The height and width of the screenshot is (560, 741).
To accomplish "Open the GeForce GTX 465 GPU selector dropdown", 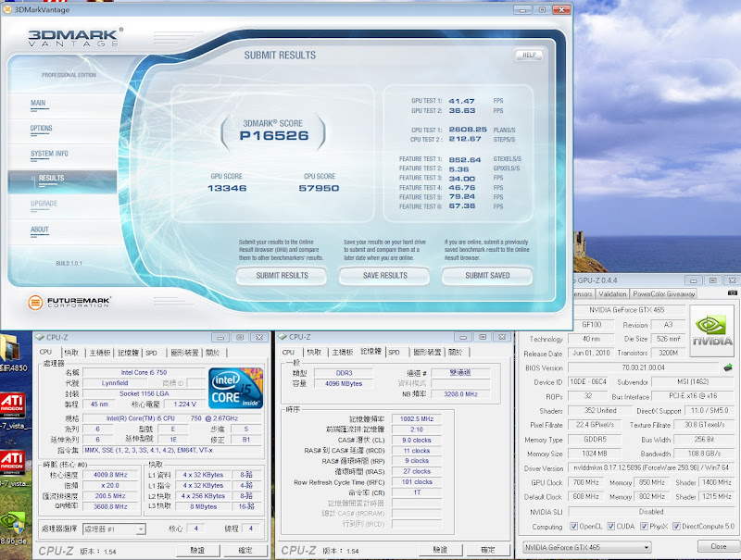I will [x=587, y=547].
